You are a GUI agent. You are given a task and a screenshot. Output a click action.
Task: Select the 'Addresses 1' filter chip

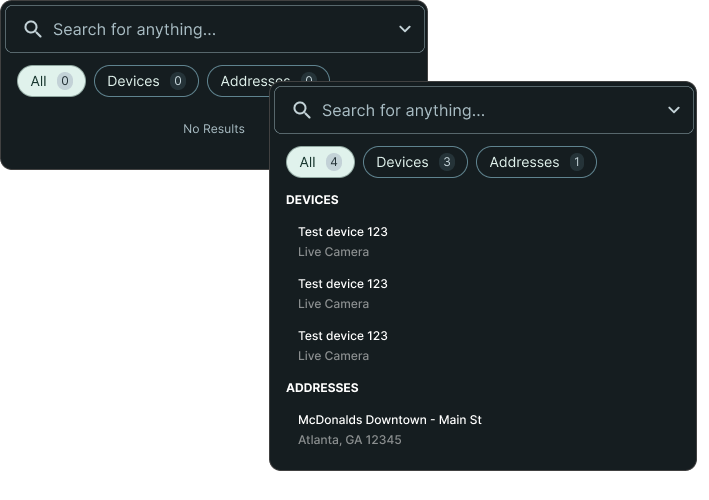coord(536,162)
